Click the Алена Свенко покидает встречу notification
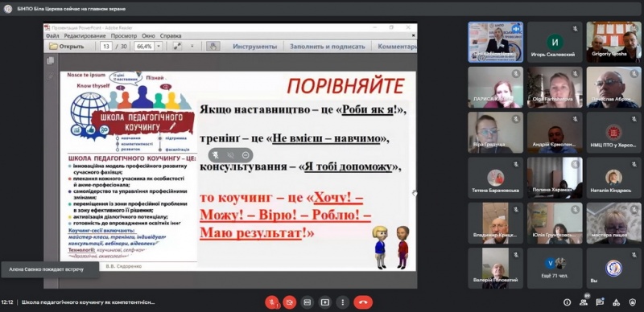 tap(50, 269)
